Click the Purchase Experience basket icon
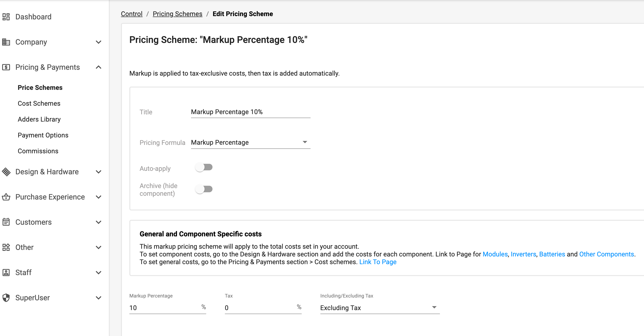644x336 pixels. 6,197
